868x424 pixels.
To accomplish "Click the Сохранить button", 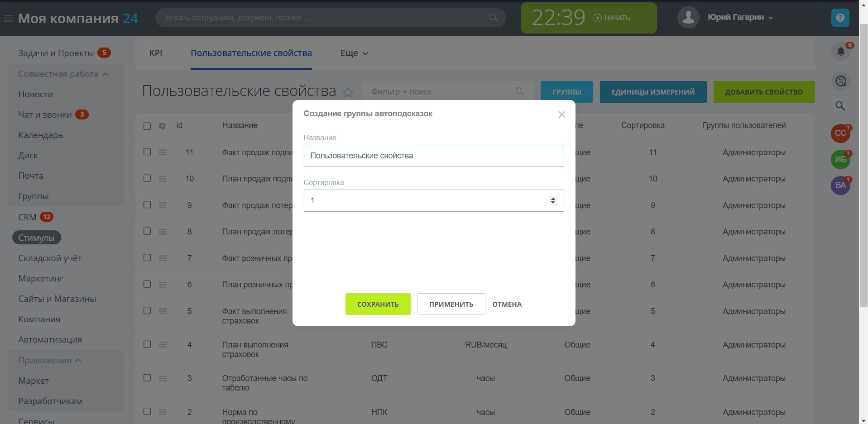I will point(378,304).
